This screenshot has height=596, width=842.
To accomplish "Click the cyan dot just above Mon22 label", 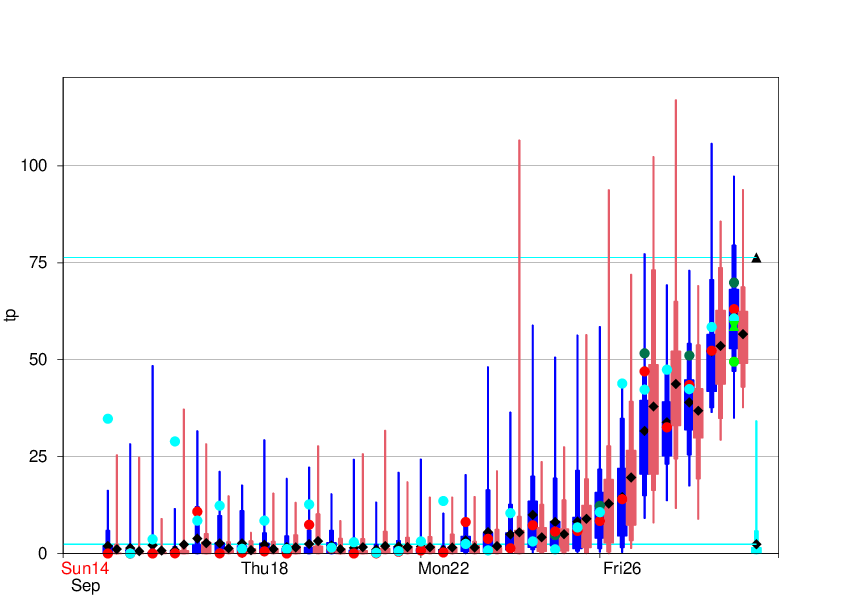I will 443,501.
